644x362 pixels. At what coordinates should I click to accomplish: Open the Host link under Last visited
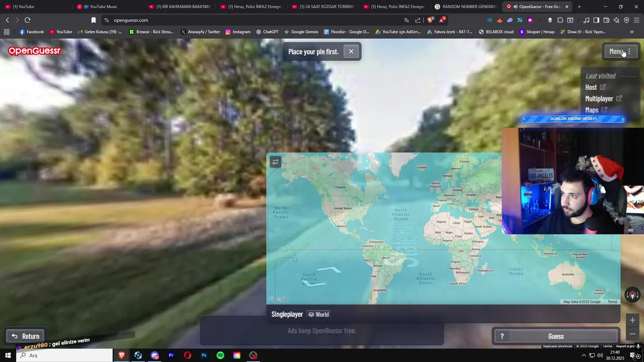(596, 87)
